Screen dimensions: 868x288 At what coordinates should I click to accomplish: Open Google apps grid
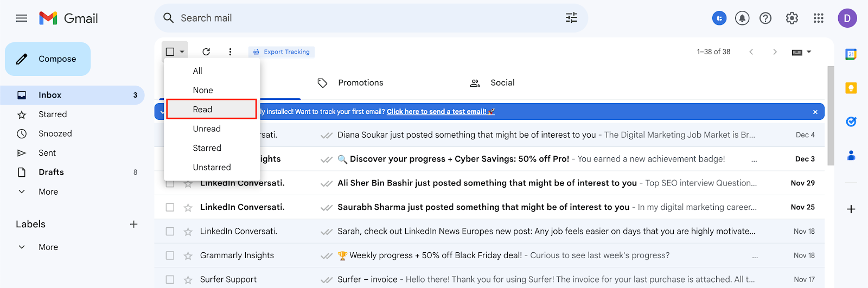point(819,18)
